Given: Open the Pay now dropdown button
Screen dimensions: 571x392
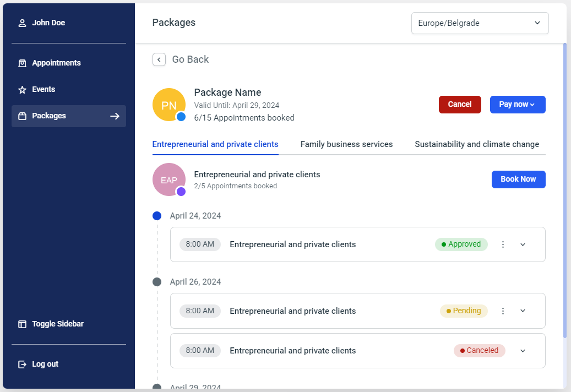Looking at the screenshot, I should (x=518, y=105).
